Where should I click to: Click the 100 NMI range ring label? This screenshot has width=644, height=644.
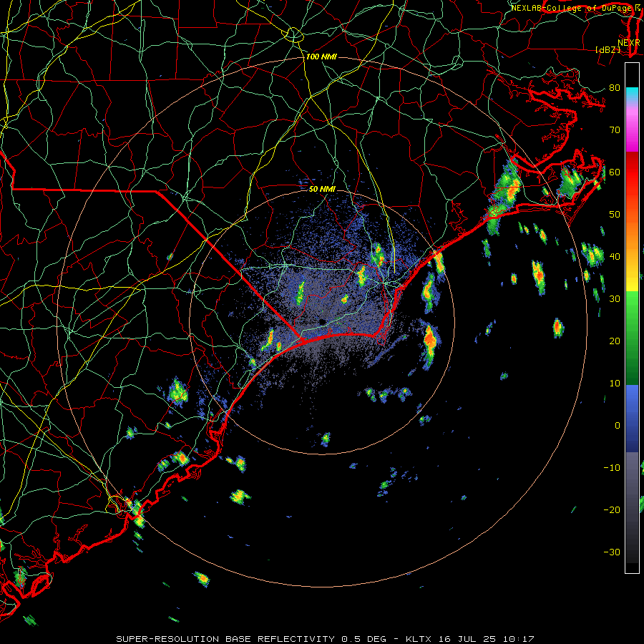click(x=321, y=57)
